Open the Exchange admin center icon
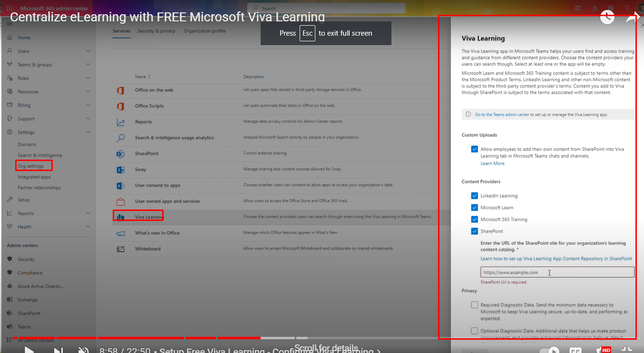This screenshot has width=644, height=353. 10,300
